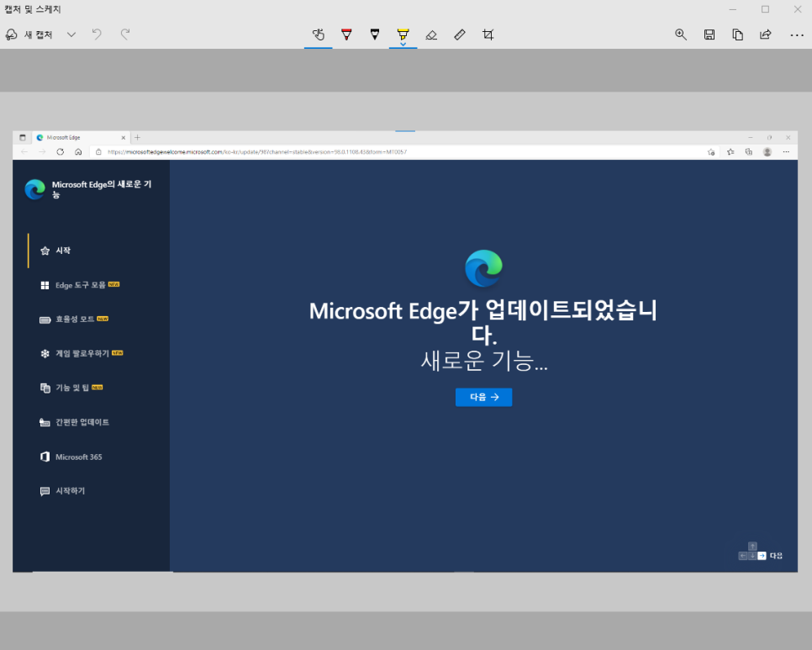Go forward in Edge browser
This screenshot has height=650, width=812.
[x=42, y=151]
